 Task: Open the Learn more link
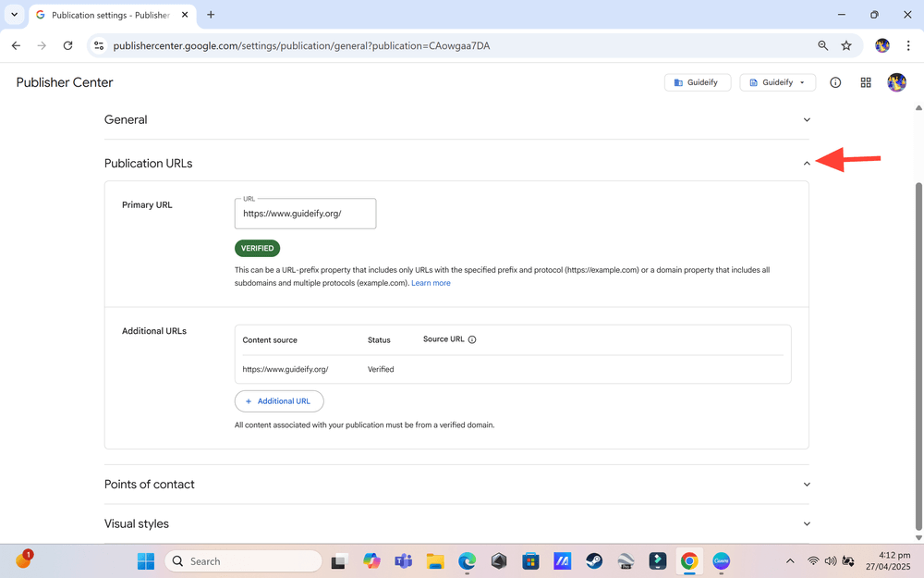pos(431,283)
